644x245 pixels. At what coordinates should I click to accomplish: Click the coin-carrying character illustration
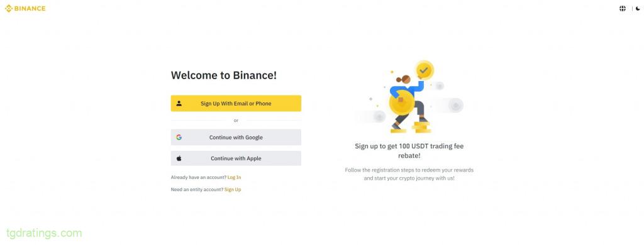tap(409, 97)
